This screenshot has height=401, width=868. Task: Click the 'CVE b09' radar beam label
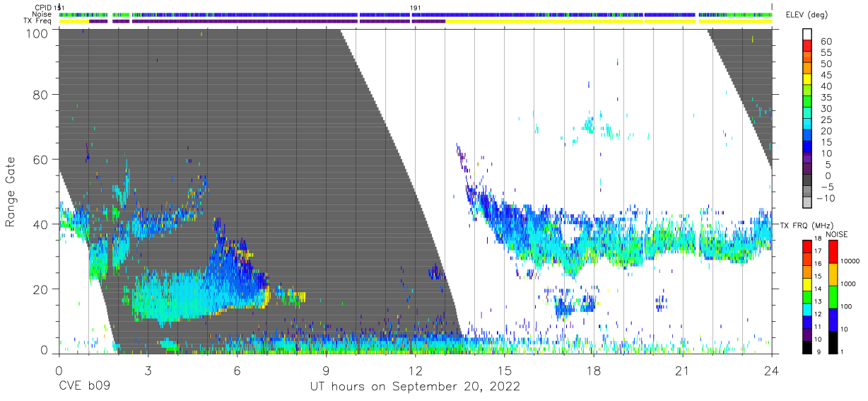click(x=83, y=387)
